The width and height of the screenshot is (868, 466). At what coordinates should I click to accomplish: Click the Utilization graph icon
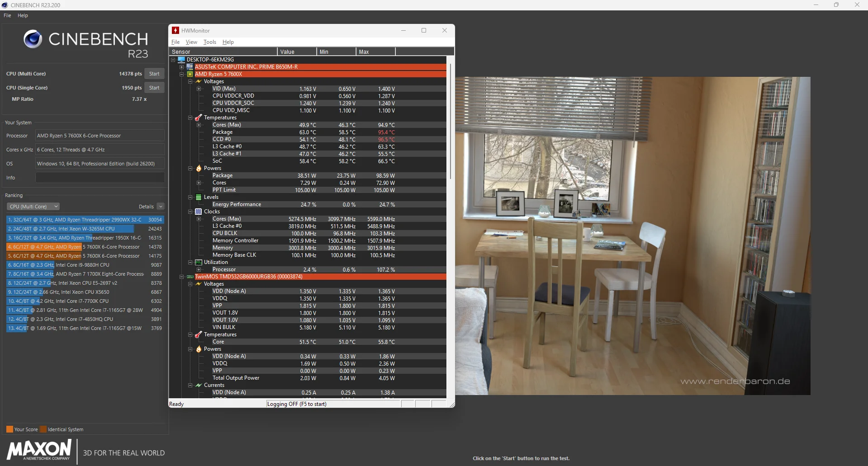click(198, 262)
